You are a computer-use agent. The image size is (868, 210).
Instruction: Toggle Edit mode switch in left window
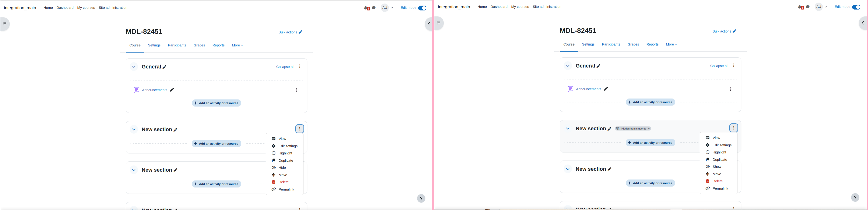pos(422,8)
